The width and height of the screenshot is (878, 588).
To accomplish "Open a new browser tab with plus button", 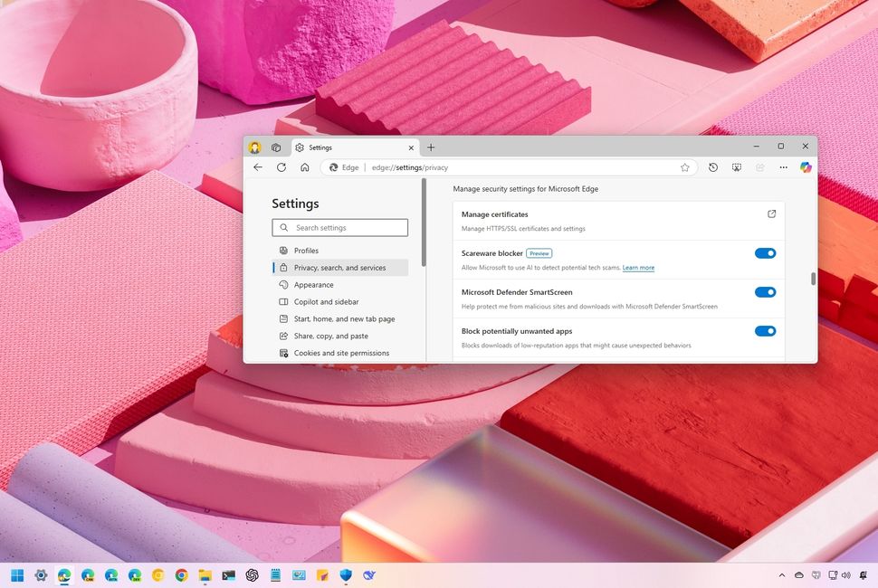I will point(432,147).
